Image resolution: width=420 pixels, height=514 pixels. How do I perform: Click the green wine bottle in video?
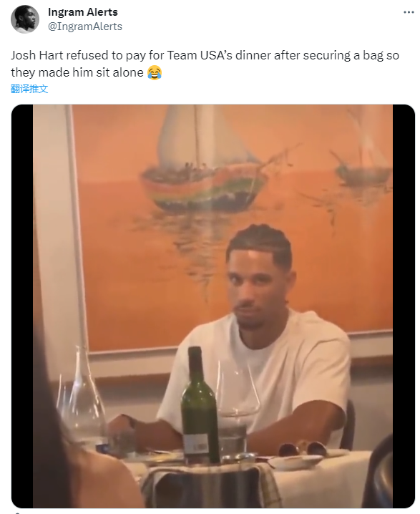click(199, 407)
